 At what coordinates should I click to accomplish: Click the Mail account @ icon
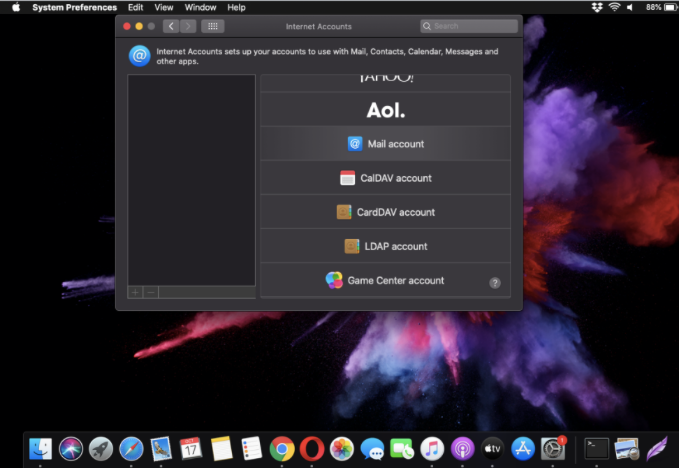(355, 144)
